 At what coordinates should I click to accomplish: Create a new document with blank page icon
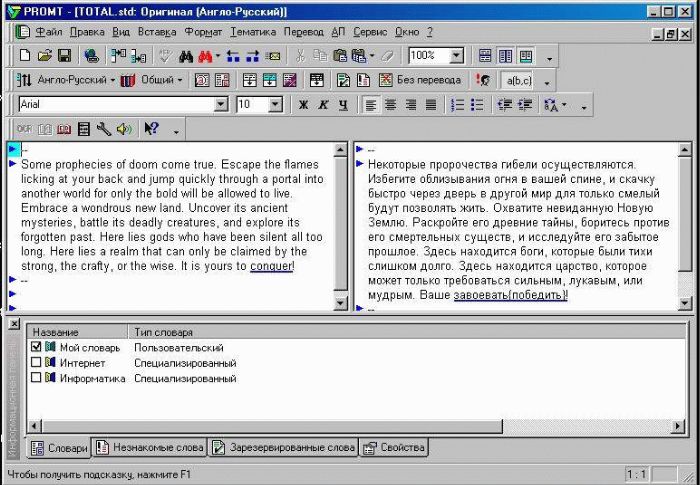tap(25, 56)
